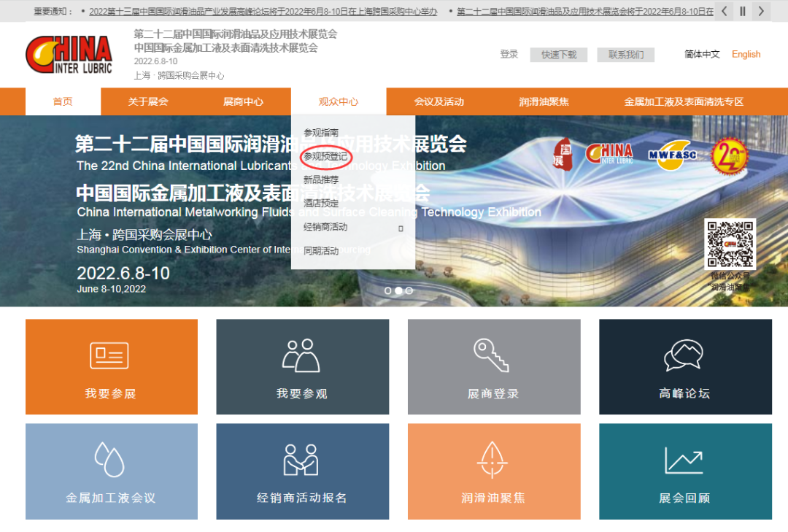Click the ID card icon in 我要参展 tile

pyautogui.click(x=109, y=355)
